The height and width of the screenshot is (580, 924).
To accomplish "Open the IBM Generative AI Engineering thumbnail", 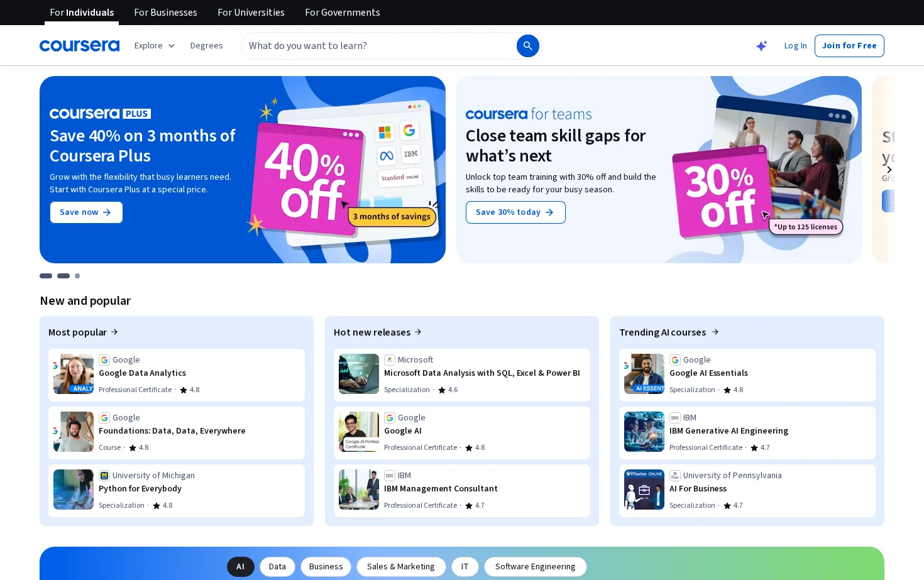I will tap(644, 432).
